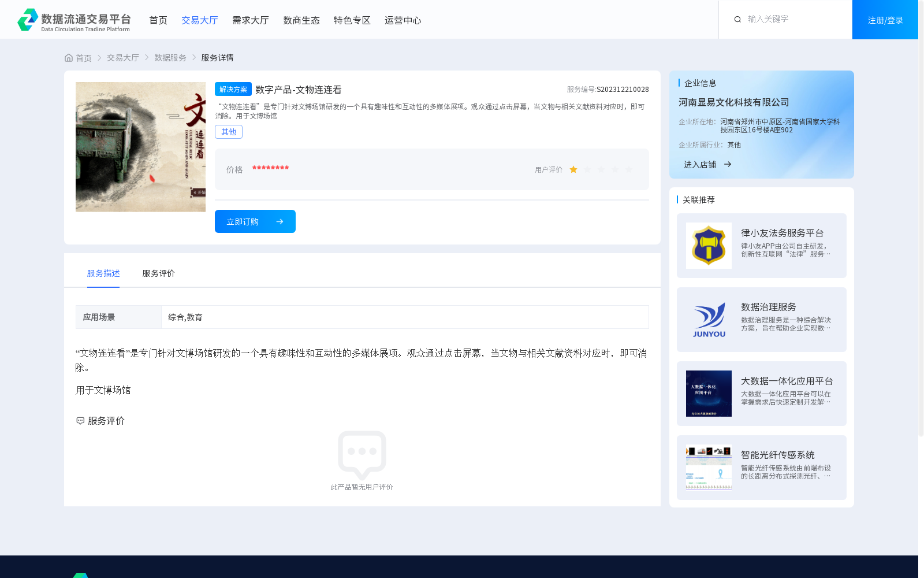The height and width of the screenshot is (578, 924).
Task: Click the fourth rating star
Action: pos(615,169)
